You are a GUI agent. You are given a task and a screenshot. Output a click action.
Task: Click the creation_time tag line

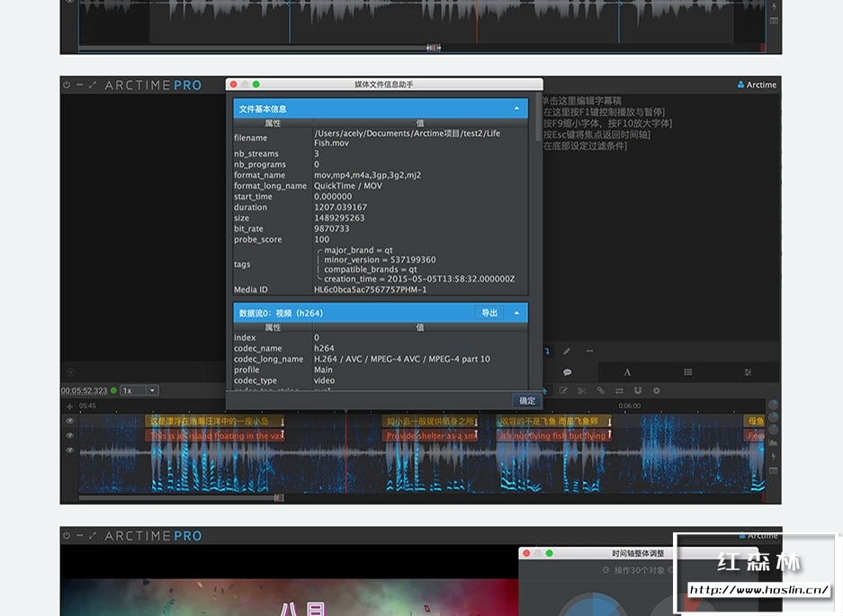pos(419,279)
